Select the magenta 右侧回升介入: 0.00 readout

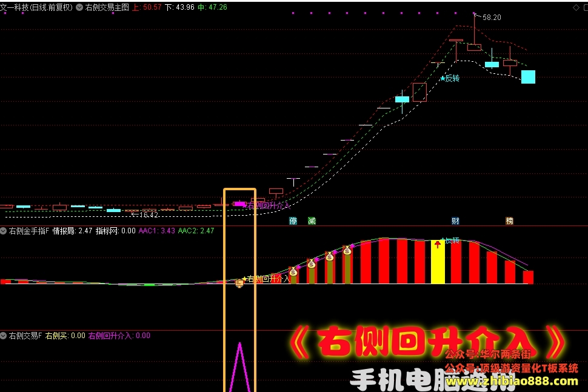click(119, 336)
